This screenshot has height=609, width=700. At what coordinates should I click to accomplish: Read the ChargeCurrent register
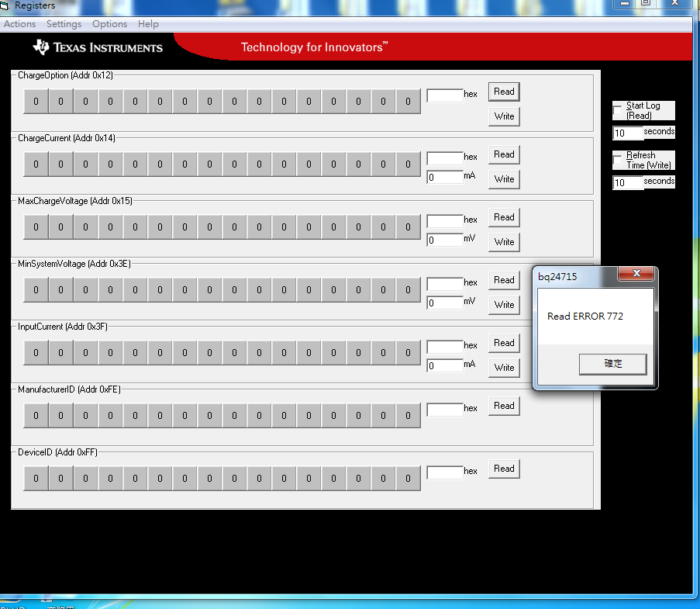click(504, 154)
